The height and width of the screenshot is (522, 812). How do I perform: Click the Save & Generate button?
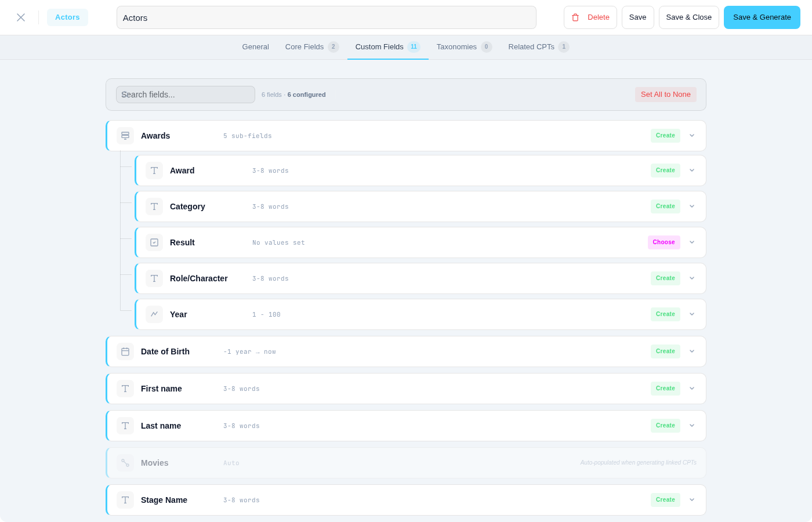tap(762, 17)
